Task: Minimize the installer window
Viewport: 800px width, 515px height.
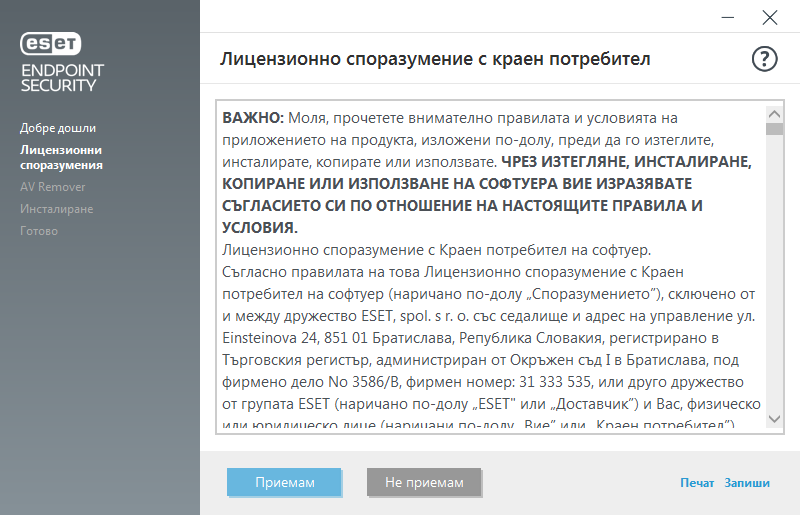Action: tap(728, 17)
